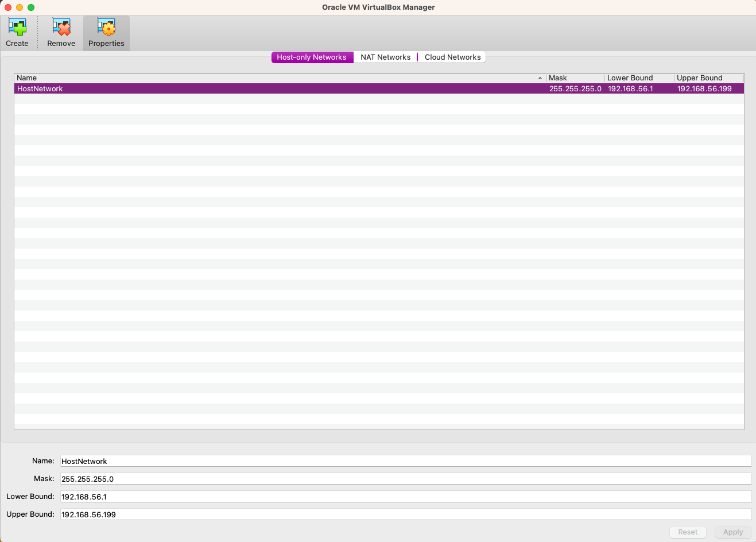
Task: Switch to the Host-only Networks tab
Action: pyautogui.click(x=312, y=57)
